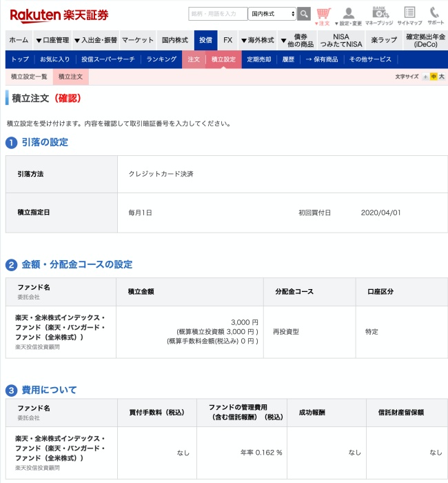Focus the 銘柄・用語を入力 search field

point(218,14)
